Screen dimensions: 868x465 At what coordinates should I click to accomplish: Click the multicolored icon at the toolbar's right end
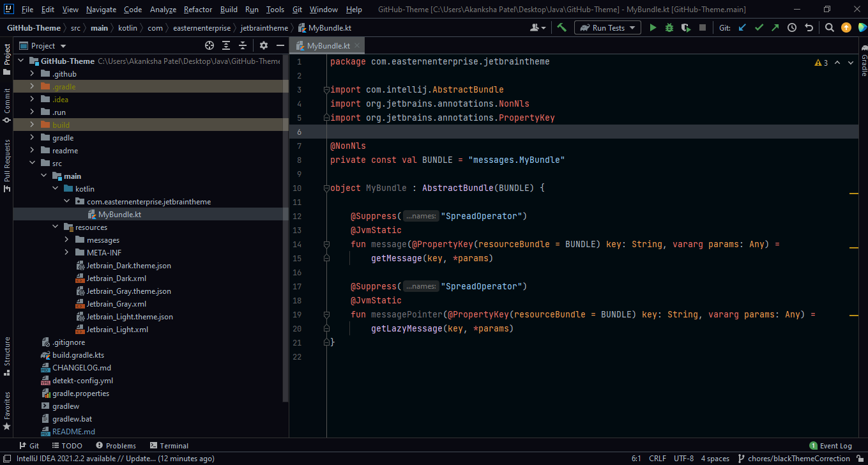[x=862, y=27]
